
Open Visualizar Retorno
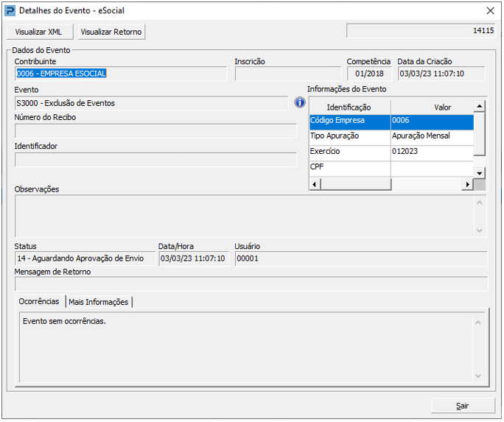[111, 32]
